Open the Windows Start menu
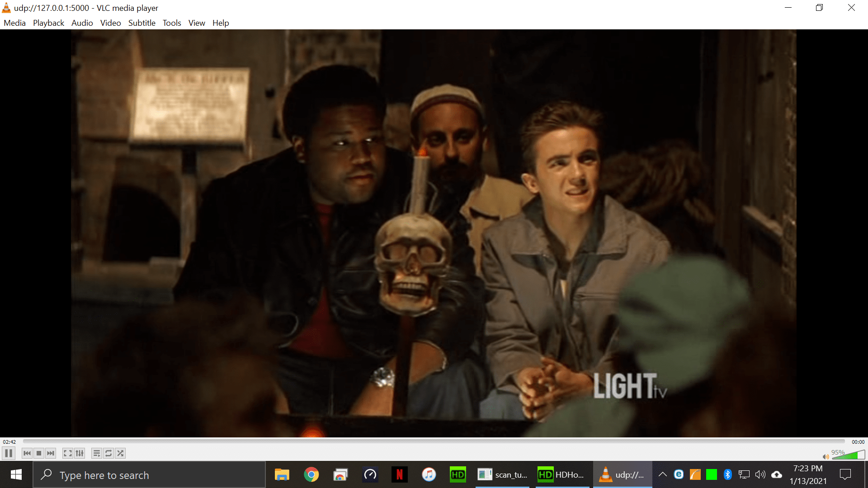This screenshot has height=488, width=868. 16,474
